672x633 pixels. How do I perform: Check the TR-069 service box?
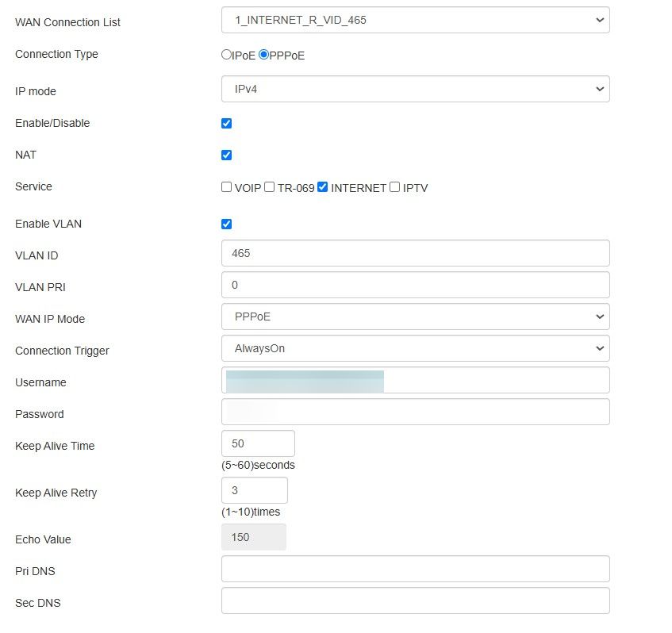pyautogui.click(x=270, y=187)
